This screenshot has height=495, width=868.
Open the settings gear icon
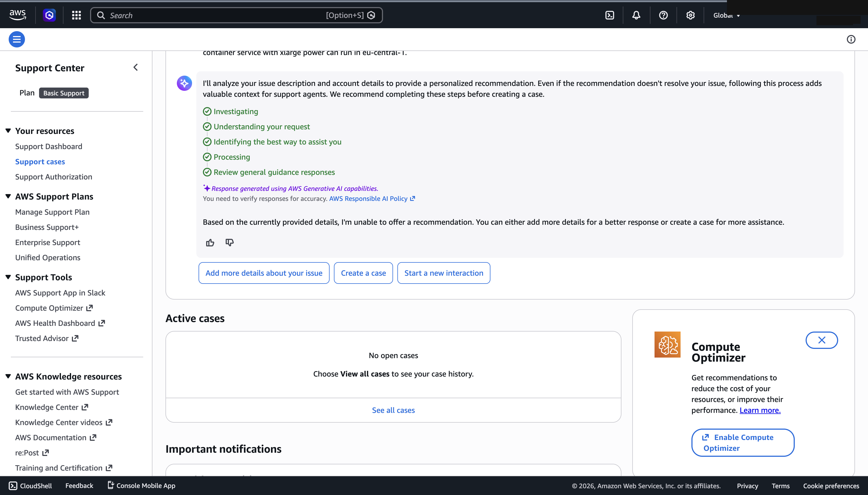pyautogui.click(x=690, y=15)
